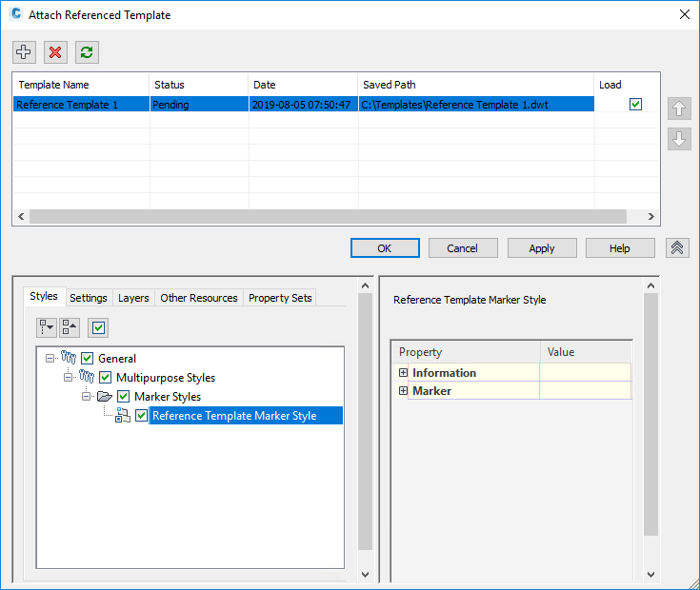Expand the Marker property group
The height and width of the screenshot is (590, 700).
(403, 391)
